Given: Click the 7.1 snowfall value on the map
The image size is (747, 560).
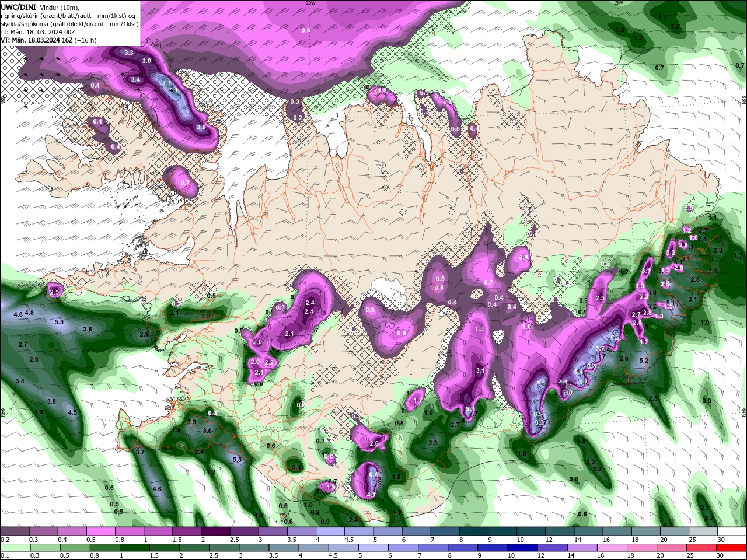Looking at the screenshot, I should 167,83.
